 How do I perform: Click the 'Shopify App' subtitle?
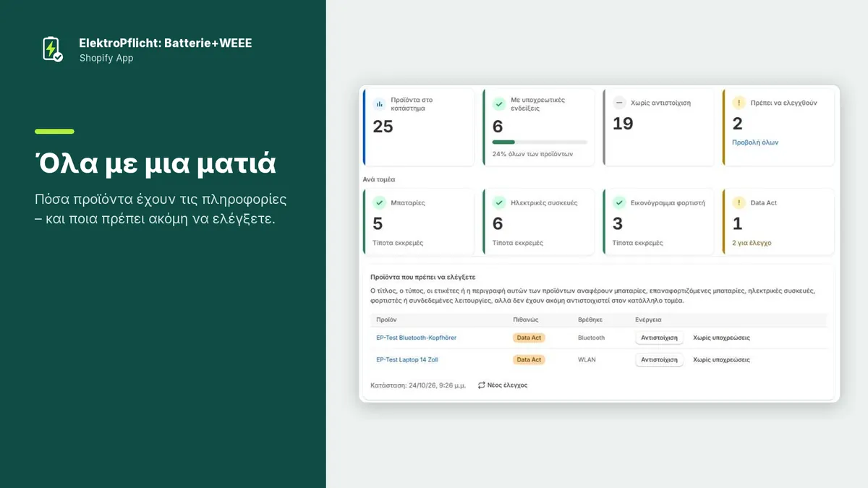click(x=106, y=58)
